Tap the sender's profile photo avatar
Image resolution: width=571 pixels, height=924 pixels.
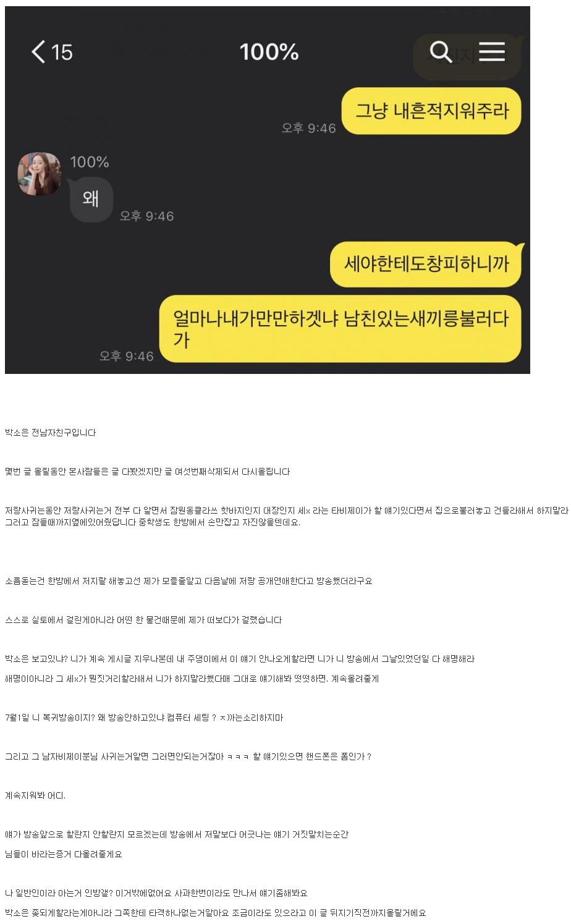pyautogui.click(x=40, y=174)
